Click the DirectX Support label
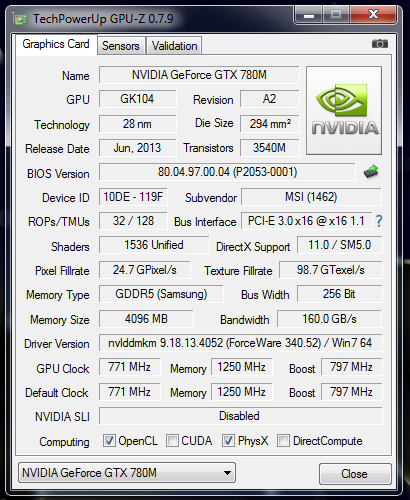The width and height of the screenshot is (410, 500). (x=253, y=247)
